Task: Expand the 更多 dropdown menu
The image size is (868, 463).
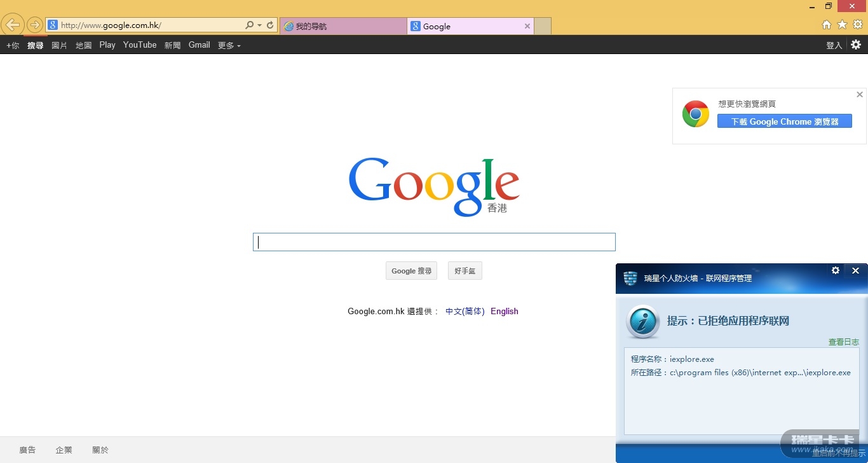Action: point(229,45)
